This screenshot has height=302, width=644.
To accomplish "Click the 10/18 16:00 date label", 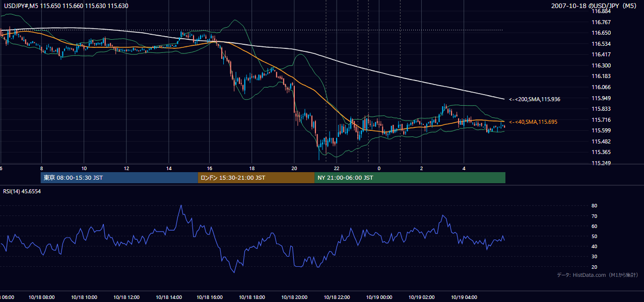I will point(210,297).
